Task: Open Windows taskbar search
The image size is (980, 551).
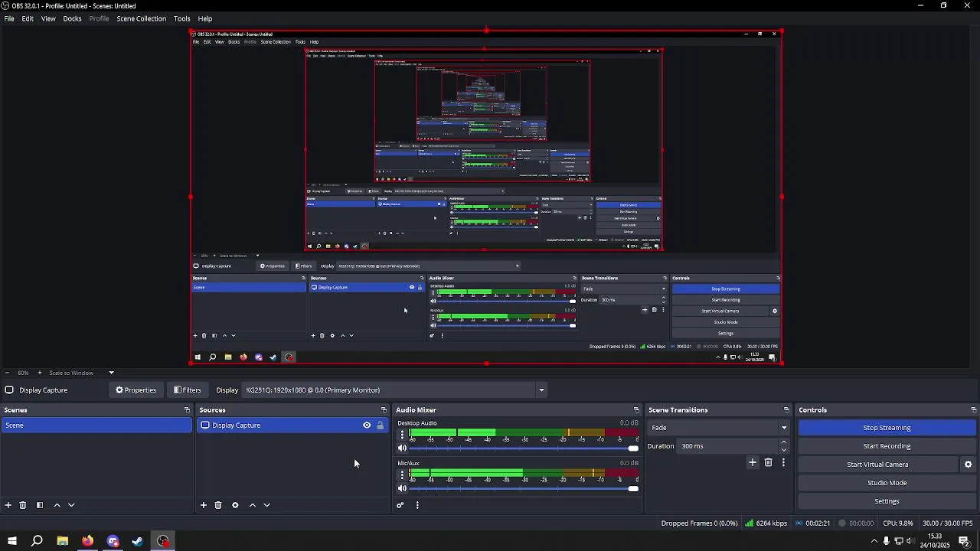Action: pyautogui.click(x=37, y=541)
